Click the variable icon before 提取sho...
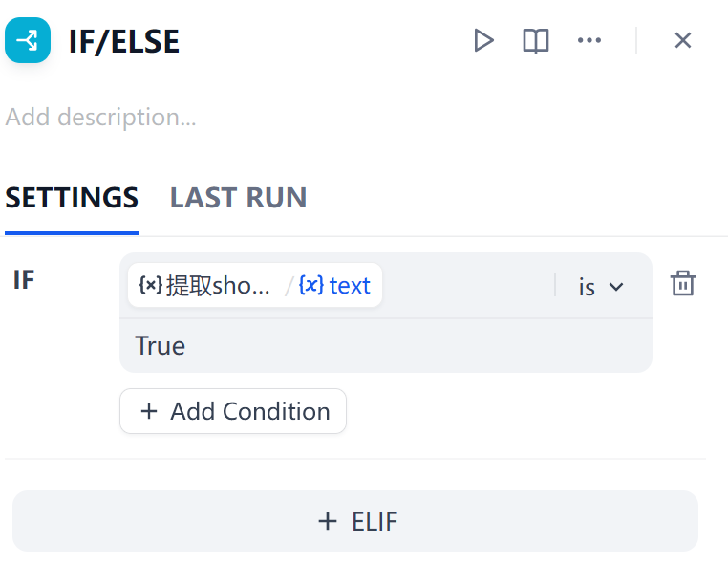This screenshot has width=728, height=566. click(150, 285)
